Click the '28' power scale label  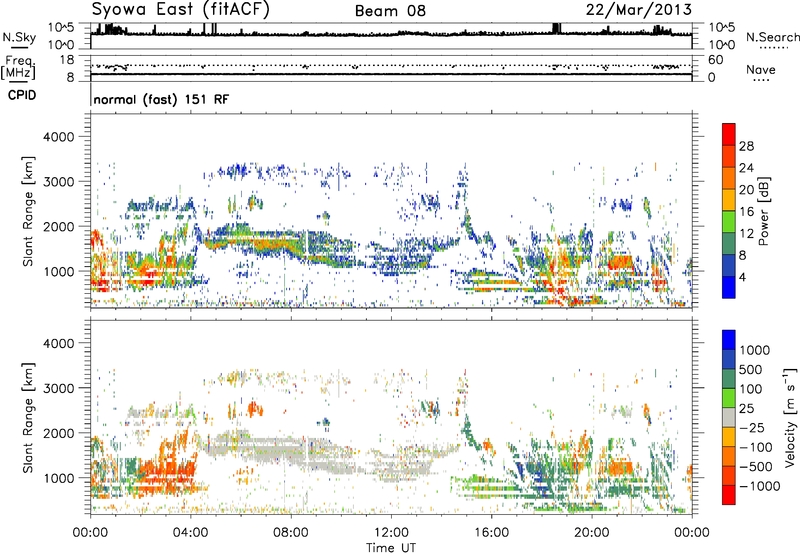point(746,146)
